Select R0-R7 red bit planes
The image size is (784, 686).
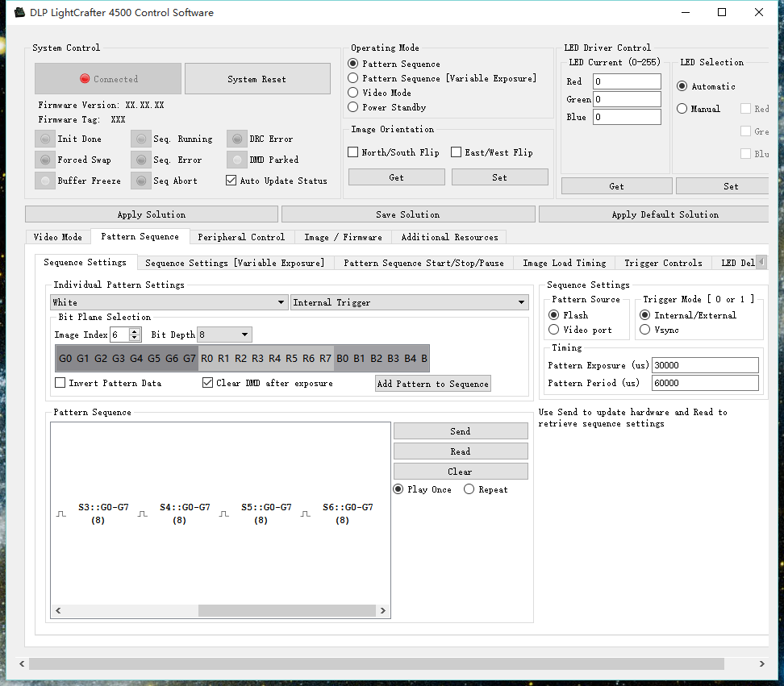pyautogui.click(x=266, y=358)
